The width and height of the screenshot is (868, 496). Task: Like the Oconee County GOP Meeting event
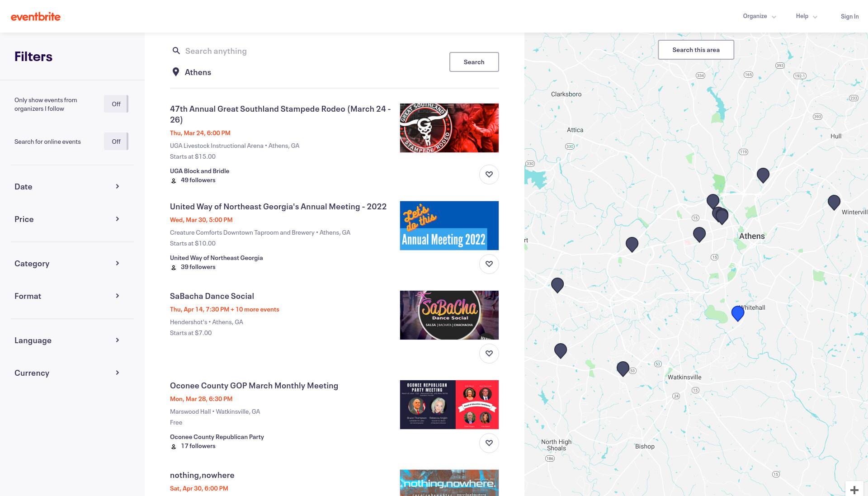(489, 443)
